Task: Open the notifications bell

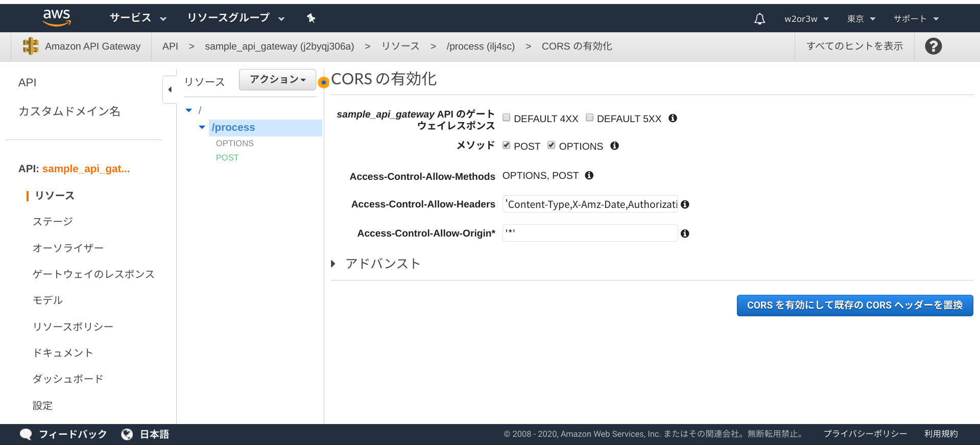Action: point(759,19)
